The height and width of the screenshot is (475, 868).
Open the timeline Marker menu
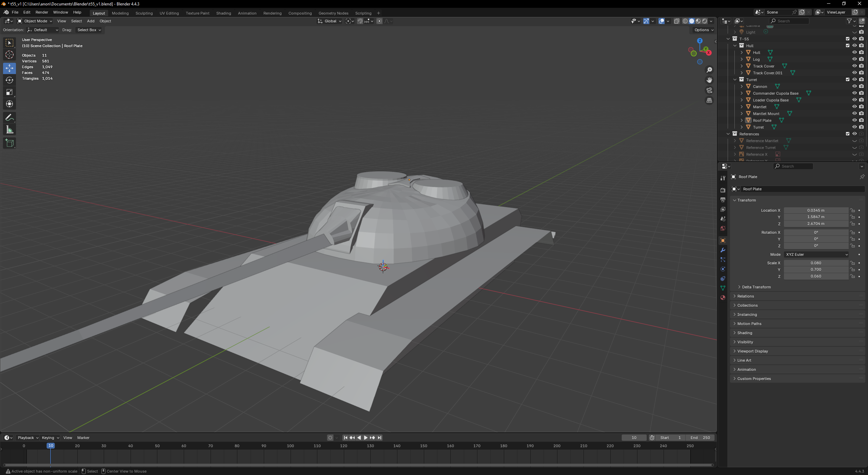[83, 438]
